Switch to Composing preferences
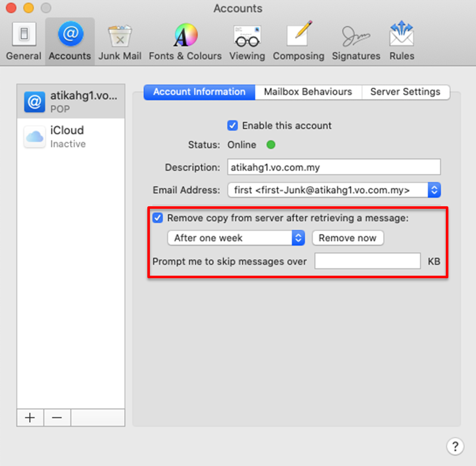Screen dimensions: 476x466 tap(298, 41)
